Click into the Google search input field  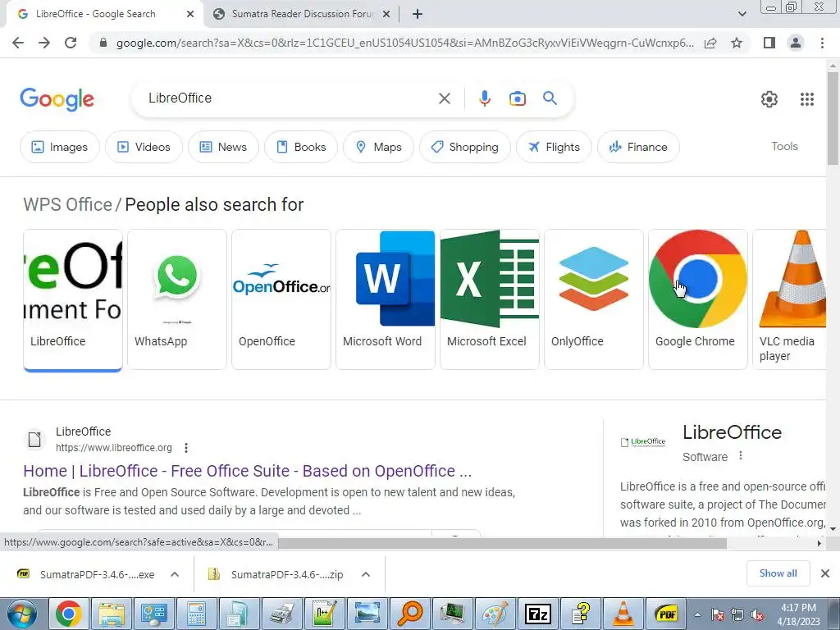coord(290,98)
